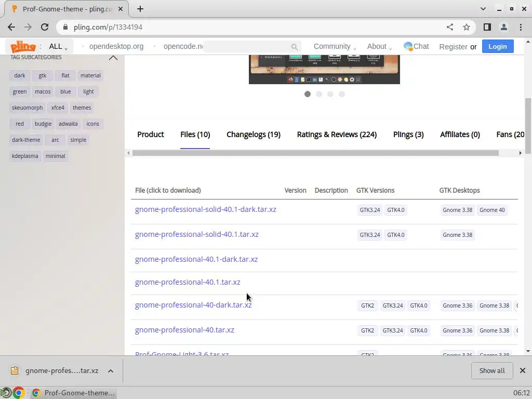The height and width of the screenshot is (399, 532).
Task: Download gnome-professional-40.1-dark.tar.xz
Action: [196, 259]
